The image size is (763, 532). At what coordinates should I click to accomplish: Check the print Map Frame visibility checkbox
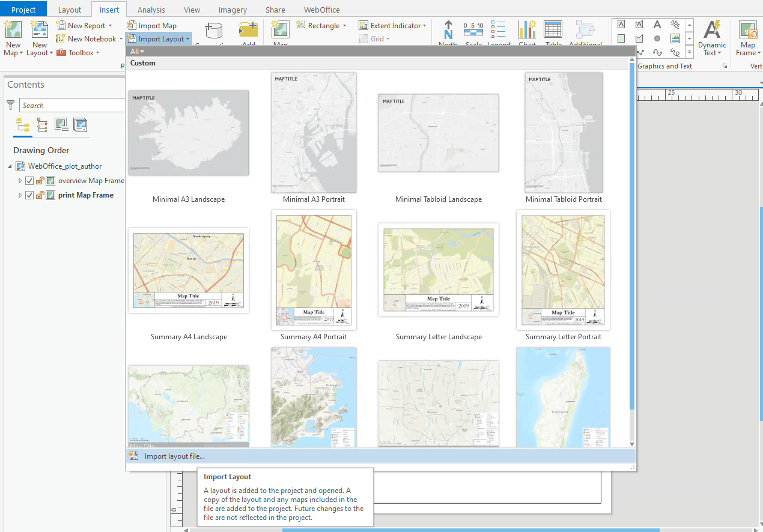point(29,195)
